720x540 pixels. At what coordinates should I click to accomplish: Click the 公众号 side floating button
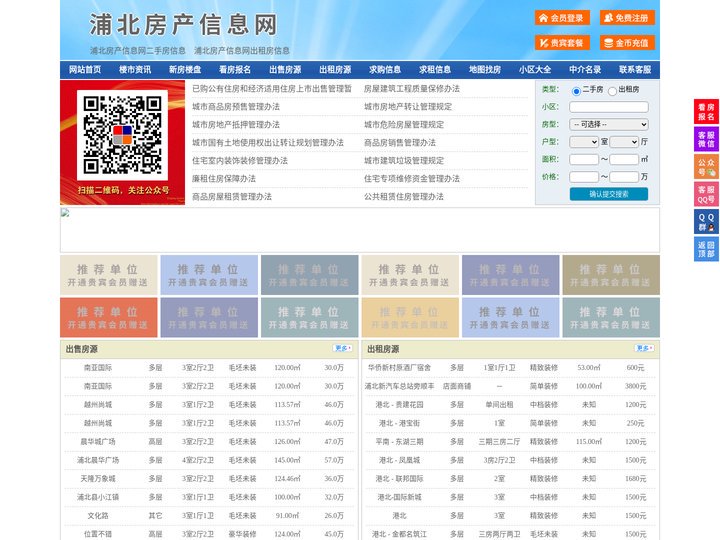coord(706,167)
